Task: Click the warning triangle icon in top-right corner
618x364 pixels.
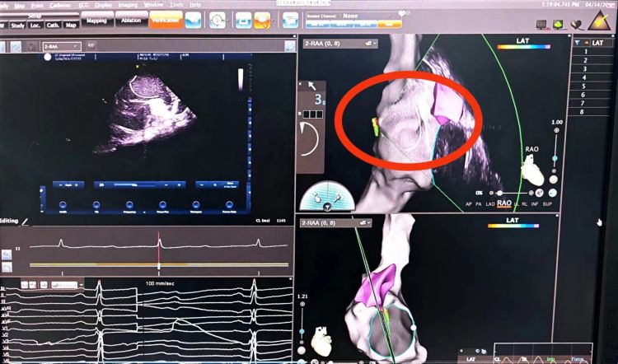Action: tap(604, 22)
